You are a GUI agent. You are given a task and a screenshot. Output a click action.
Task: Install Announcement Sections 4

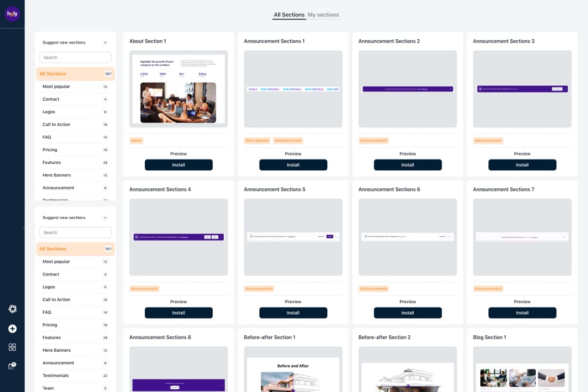tap(179, 313)
